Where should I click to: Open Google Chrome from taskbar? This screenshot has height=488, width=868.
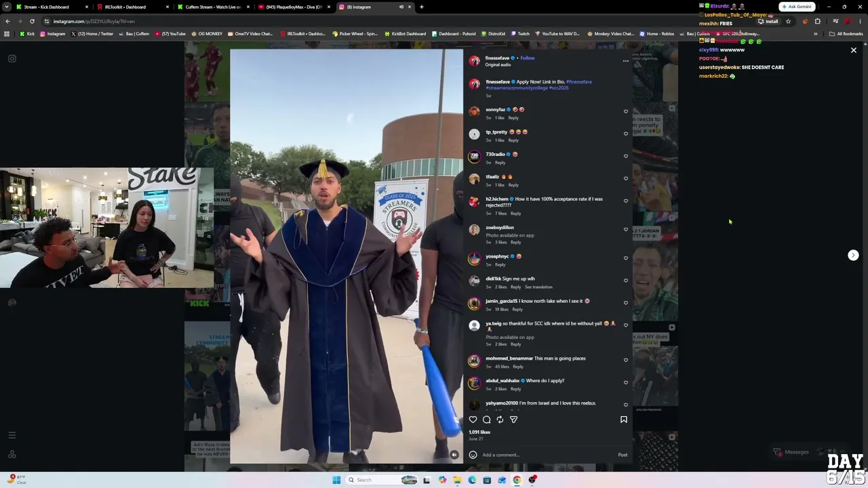(x=517, y=480)
